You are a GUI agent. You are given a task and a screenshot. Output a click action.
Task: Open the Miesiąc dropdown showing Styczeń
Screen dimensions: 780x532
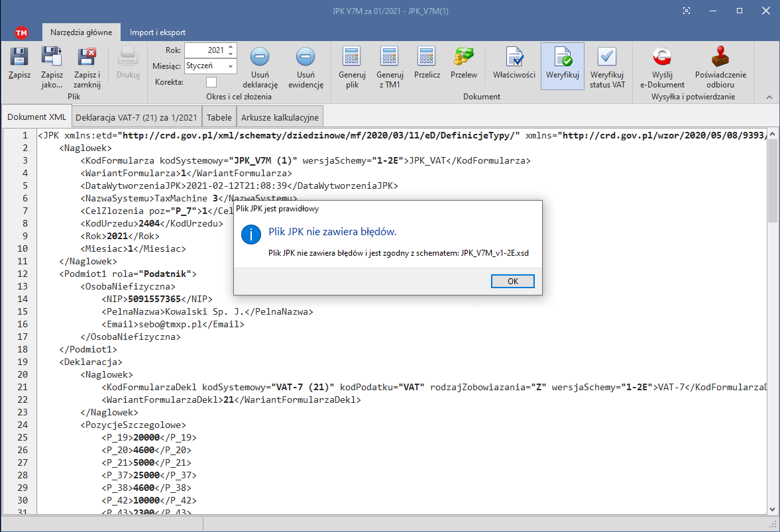231,66
